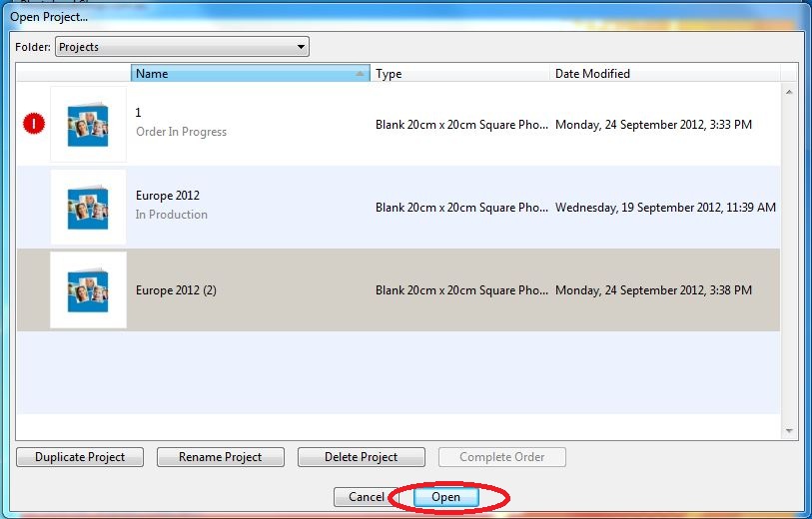Click the Duplicate Project button
Viewport: 812px width, 519px height.
coord(80,457)
